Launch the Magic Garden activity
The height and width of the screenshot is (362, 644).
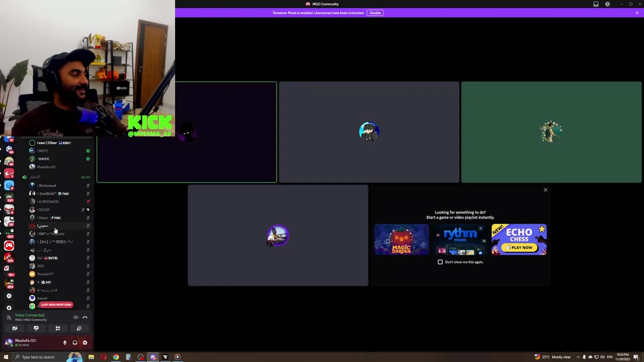point(401,239)
